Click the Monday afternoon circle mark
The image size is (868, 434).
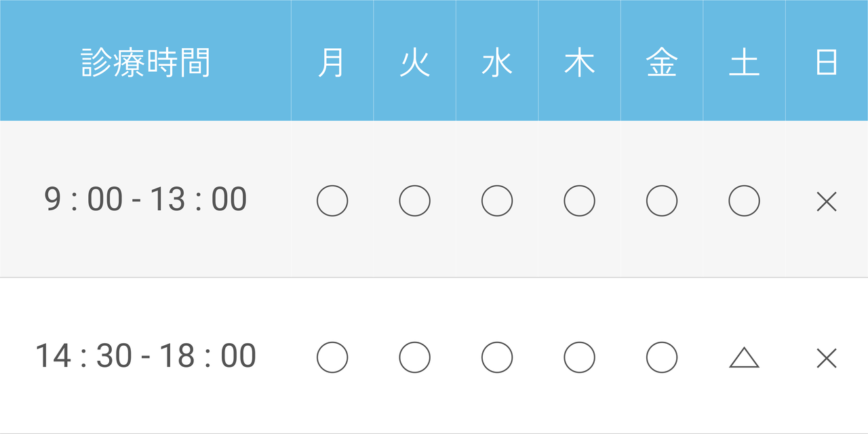pyautogui.click(x=332, y=357)
